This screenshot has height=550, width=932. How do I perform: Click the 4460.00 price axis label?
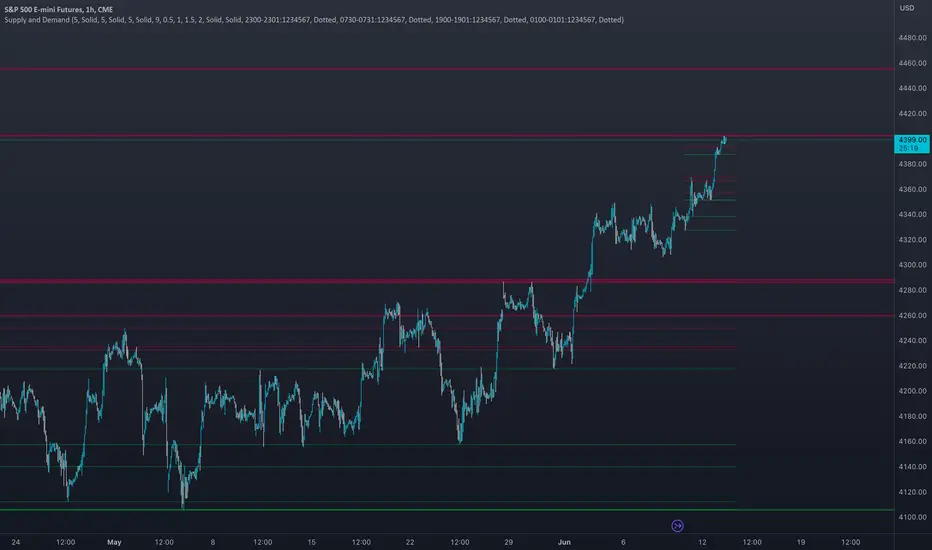coord(912,63)
